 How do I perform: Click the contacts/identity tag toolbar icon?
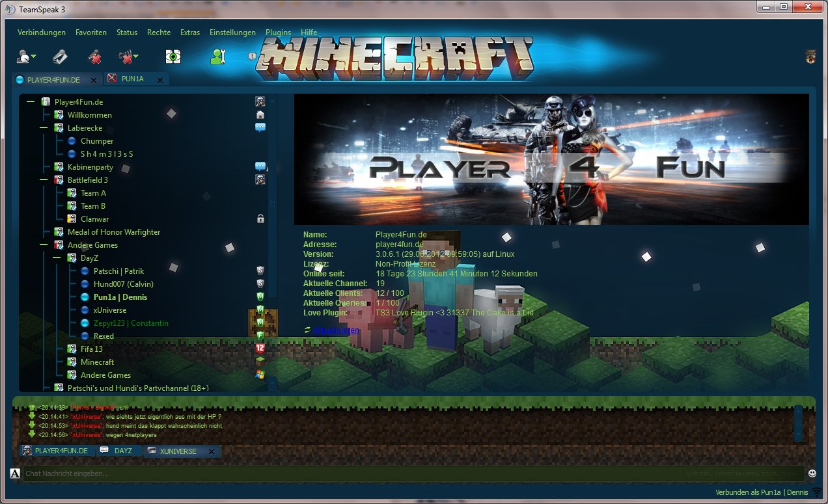tap(61, 57)
